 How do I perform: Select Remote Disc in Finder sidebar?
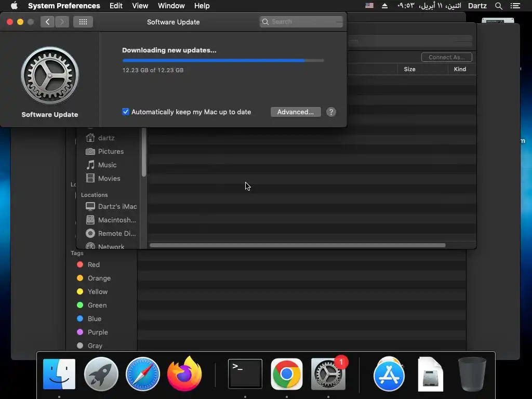coord(117,233)
